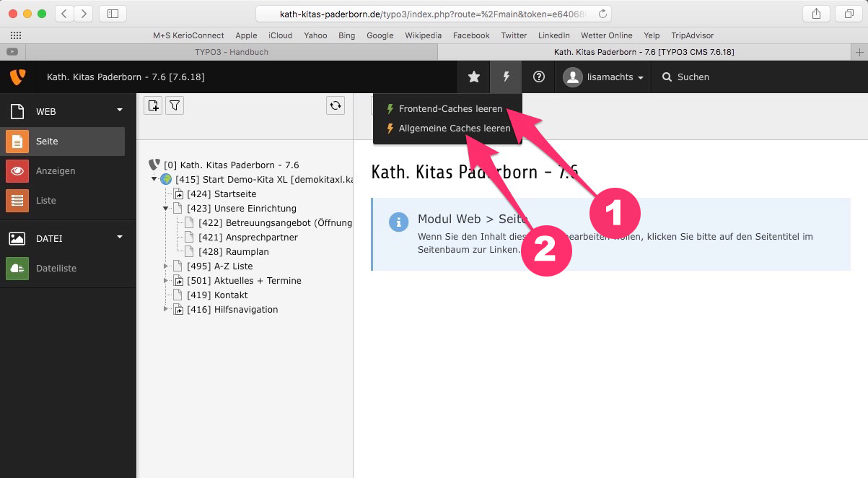Collapse the DATEI module group
Image resolution: width=868 pixels, height=478 pixels.
coord(120,237)
